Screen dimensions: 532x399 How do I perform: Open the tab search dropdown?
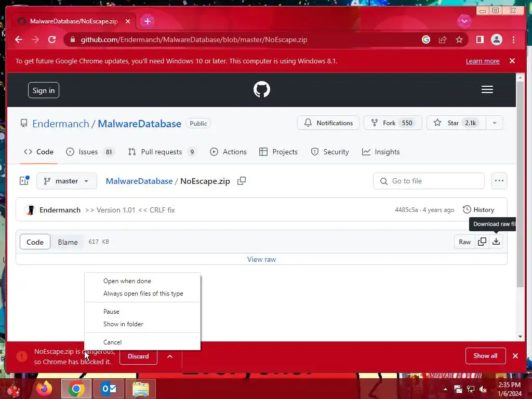(464, 21)
